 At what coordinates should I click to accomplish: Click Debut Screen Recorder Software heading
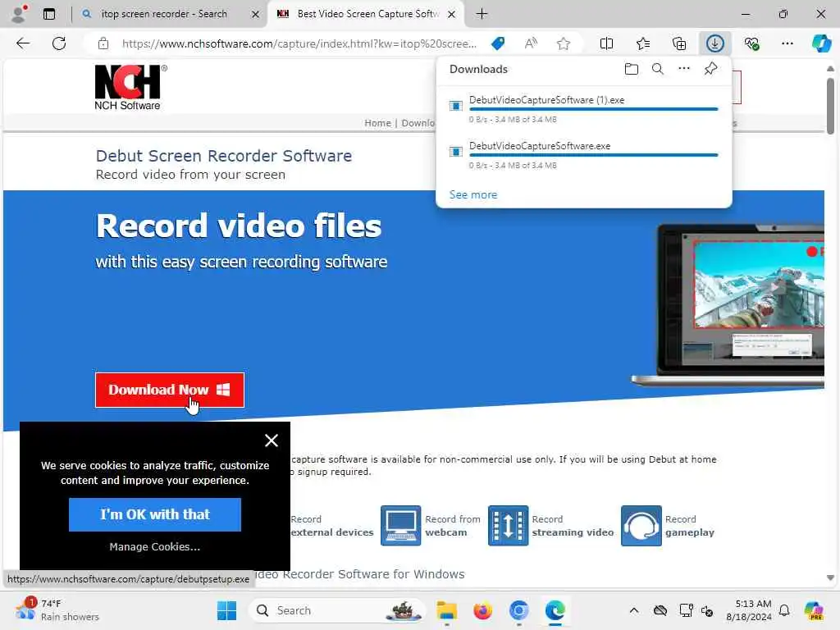click(x=224, y=156)
